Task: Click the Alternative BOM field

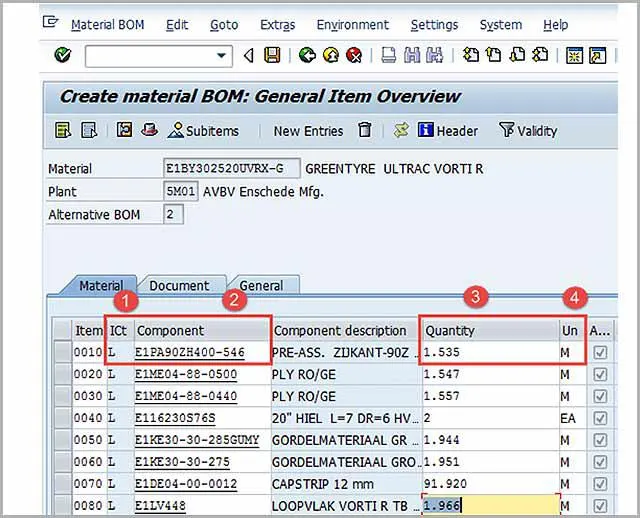Action: [173, 214]
